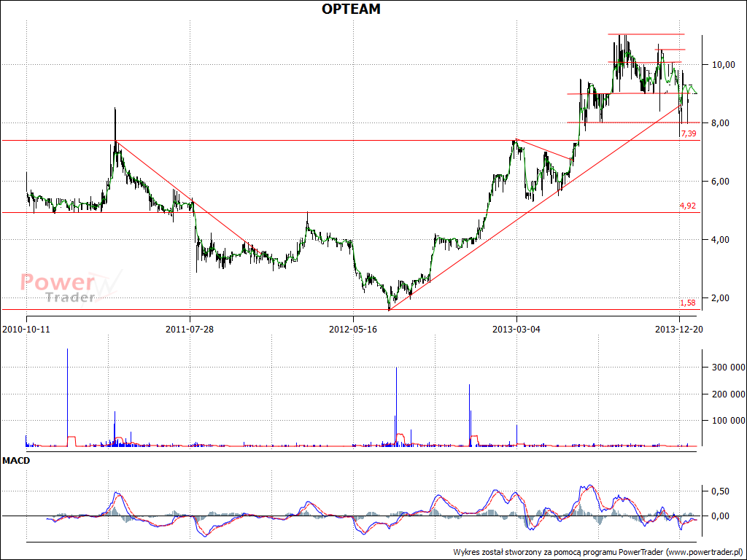Click the red 1,58 support level label

pyautogui.click(x=687, y=303)
